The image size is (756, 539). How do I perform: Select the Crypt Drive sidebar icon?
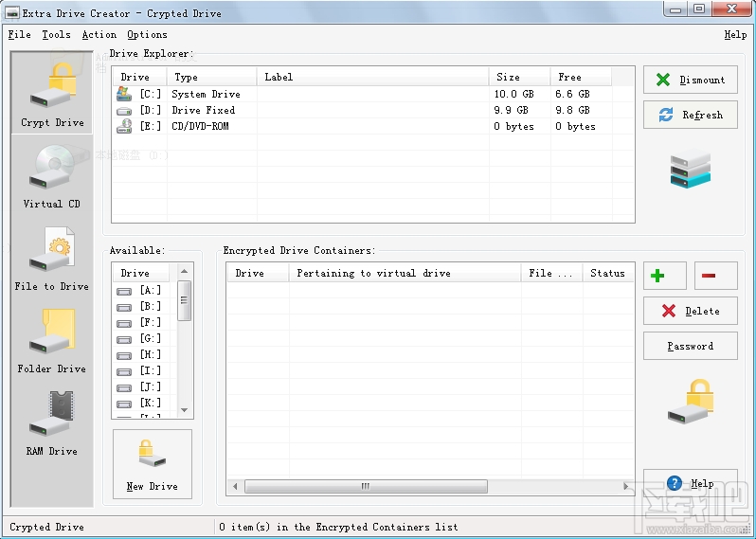(52, 94)
